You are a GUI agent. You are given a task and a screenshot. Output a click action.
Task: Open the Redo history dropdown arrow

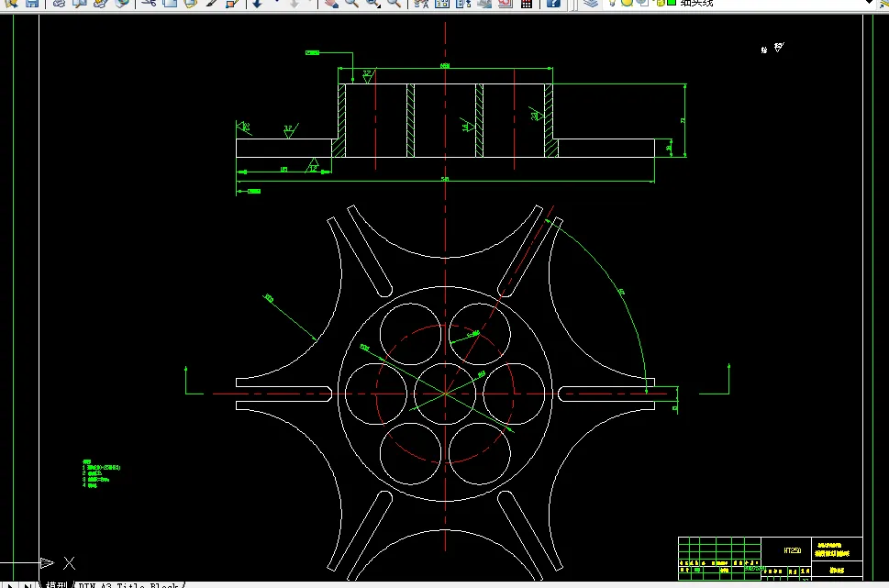(311, 3)
